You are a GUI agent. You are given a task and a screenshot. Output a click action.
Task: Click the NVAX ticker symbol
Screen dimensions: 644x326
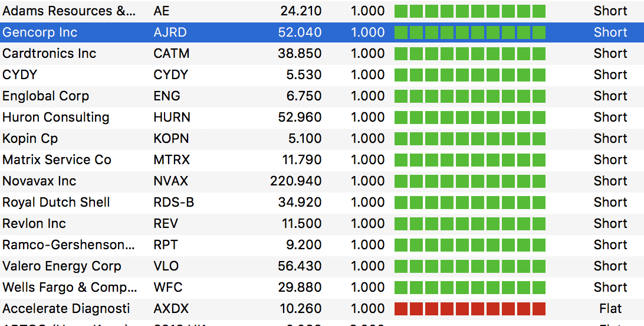[x=171, y=181]
